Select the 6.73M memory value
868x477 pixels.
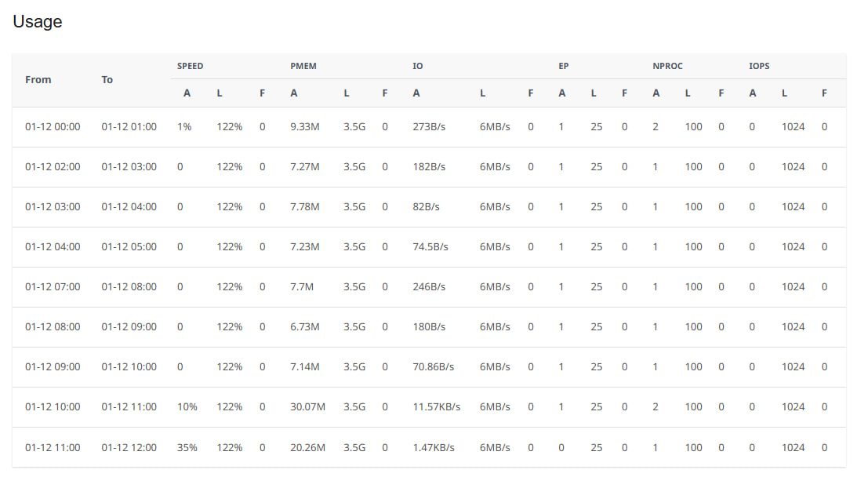click(305, 326)
